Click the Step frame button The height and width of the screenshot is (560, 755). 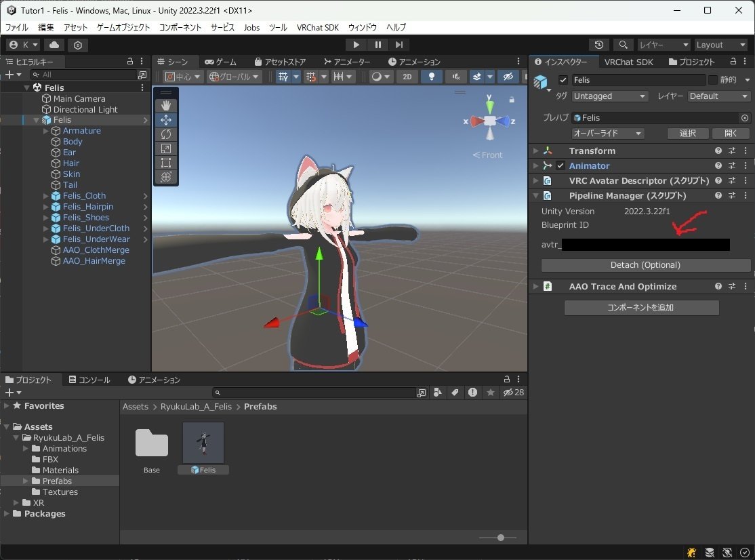399,45
